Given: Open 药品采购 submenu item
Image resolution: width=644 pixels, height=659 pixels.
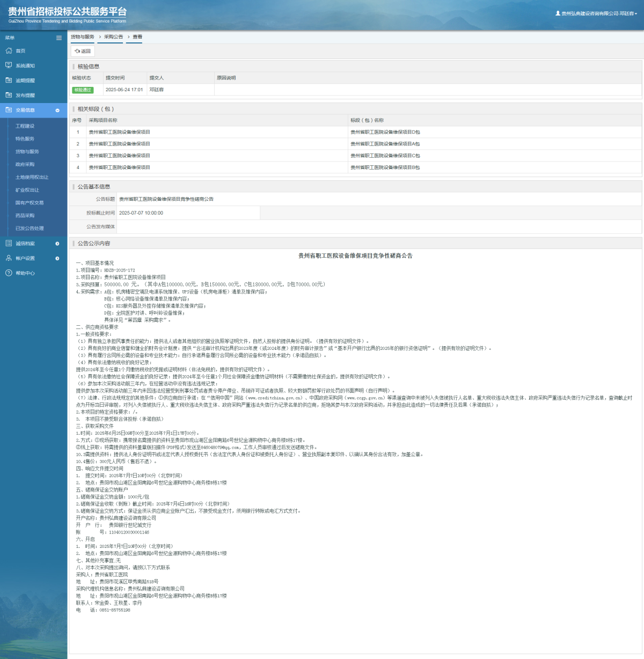Looking at the screenshot, I should click(x=25, y=216).
